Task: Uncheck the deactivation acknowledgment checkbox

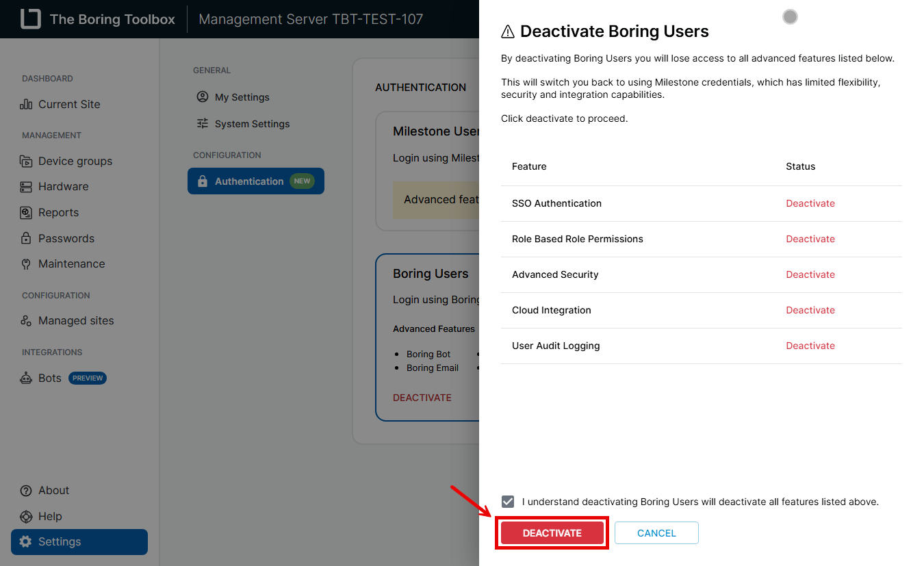Action: (x=508, y=502)
